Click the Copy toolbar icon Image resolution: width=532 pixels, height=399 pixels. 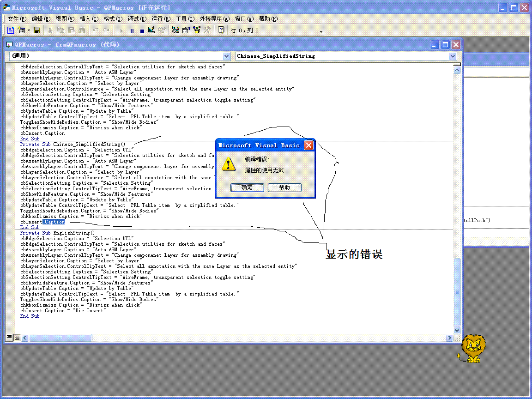pos(61,30)
